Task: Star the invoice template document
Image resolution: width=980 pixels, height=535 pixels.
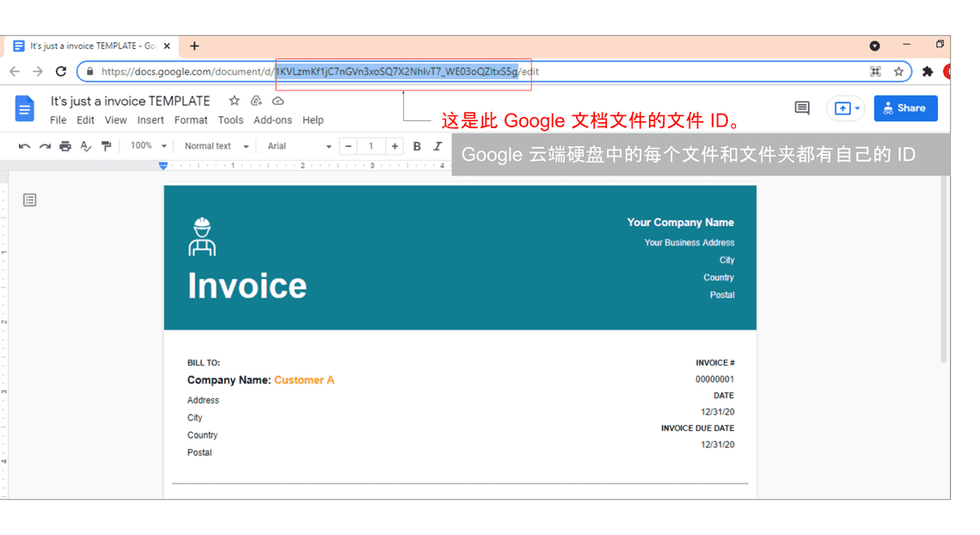Action: pos(234,101)
